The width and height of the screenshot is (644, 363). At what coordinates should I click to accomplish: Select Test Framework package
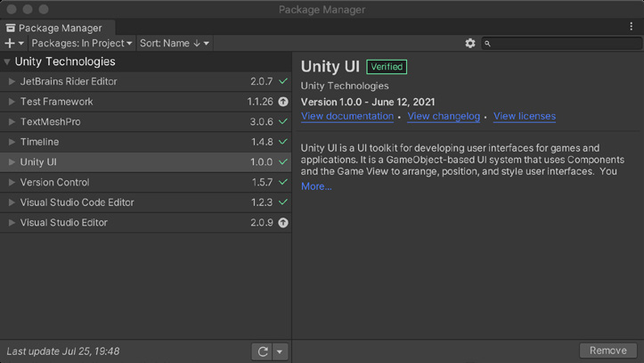click(x=145, y=102)
